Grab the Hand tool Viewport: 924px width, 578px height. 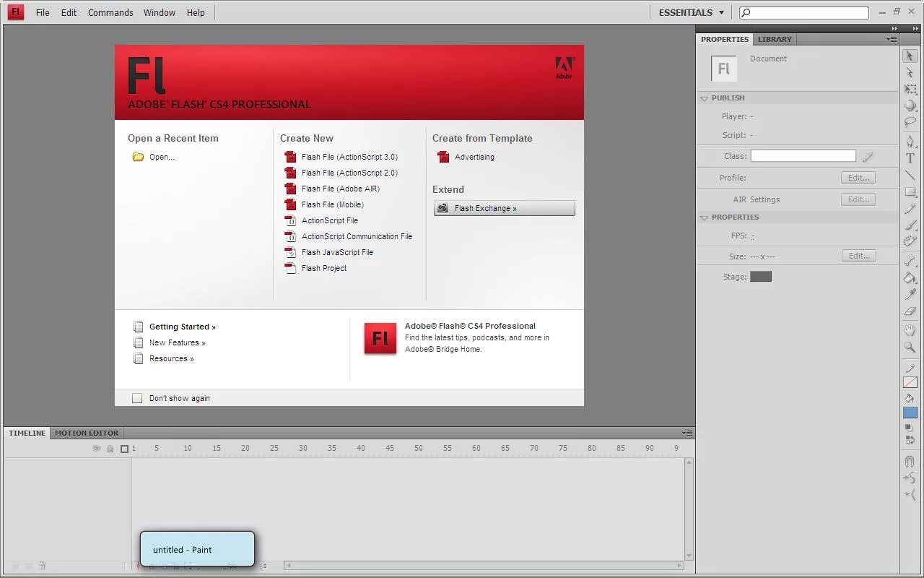(x=910, y=330)
